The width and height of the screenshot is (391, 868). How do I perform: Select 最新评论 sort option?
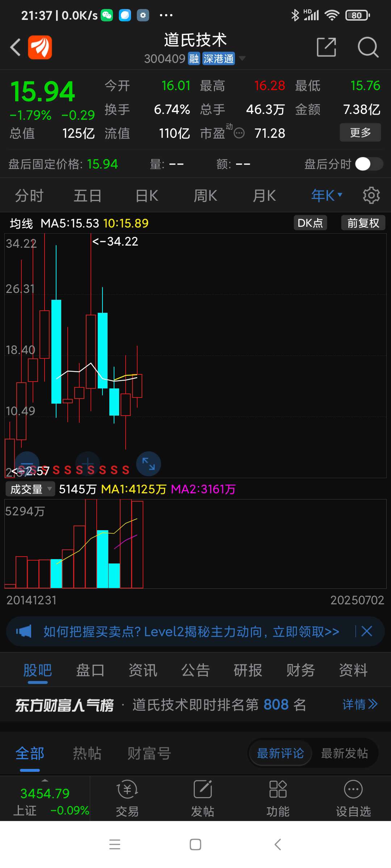280,753
